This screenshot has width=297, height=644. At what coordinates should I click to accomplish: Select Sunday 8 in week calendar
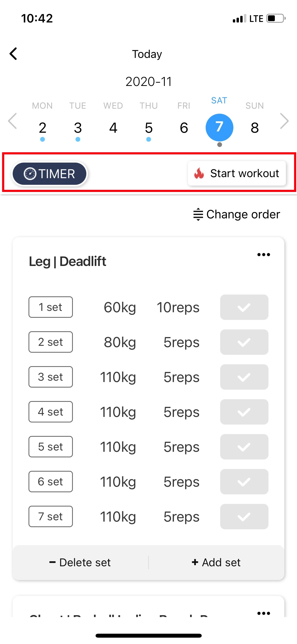point(255,128)
